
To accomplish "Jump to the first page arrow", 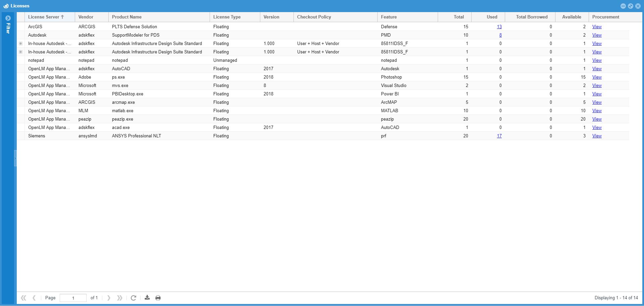I will point(23,298).
